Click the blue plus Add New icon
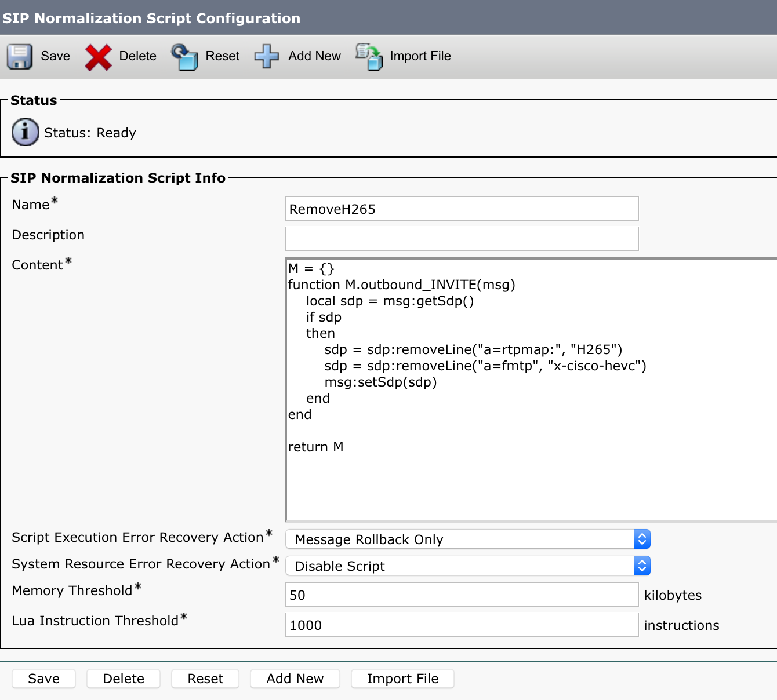The height and width of the screenshot is (700, 777). click(267, 57)
